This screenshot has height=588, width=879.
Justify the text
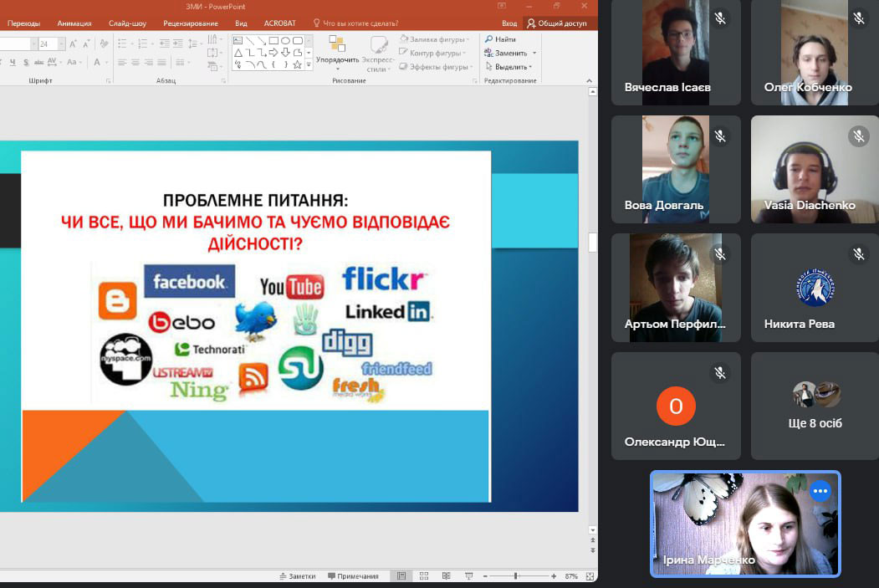pos(162,62)
